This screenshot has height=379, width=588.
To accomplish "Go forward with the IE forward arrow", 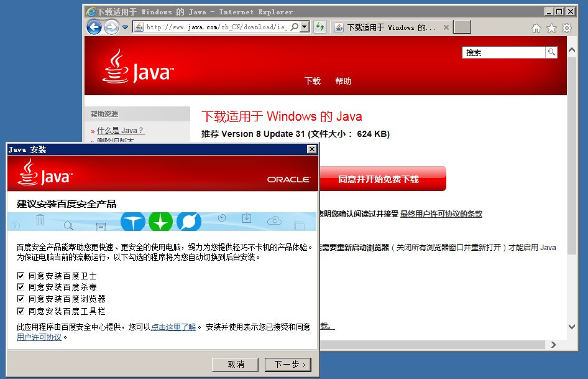I will point(111,27).
